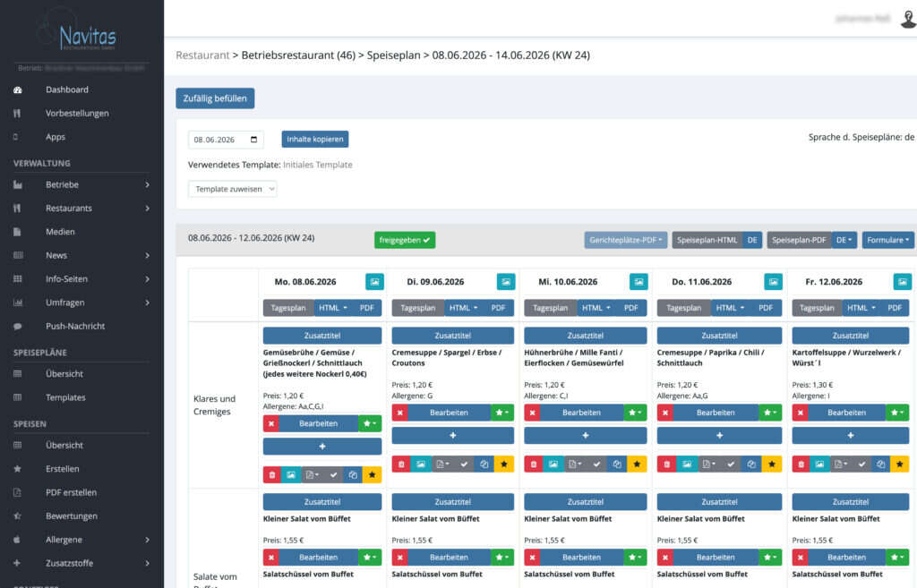The image size is (917, 588).
Task: Open Vorbestellungen in sidebar
Action: coord(77,114)
